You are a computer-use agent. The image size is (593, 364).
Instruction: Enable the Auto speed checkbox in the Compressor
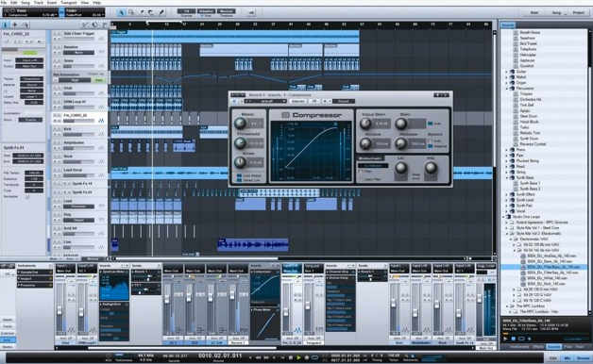pyautogui.click(x=430, y=141)
